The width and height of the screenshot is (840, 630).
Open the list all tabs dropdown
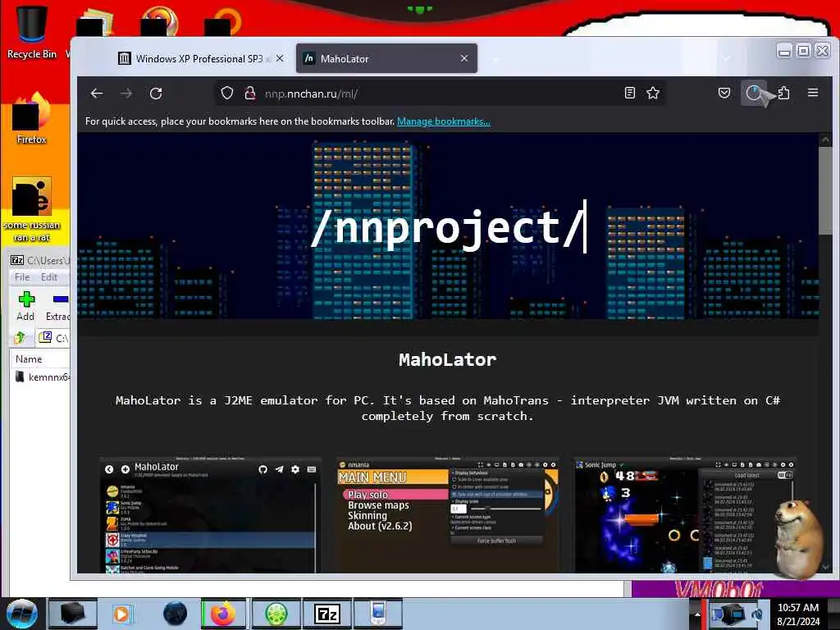727,58
